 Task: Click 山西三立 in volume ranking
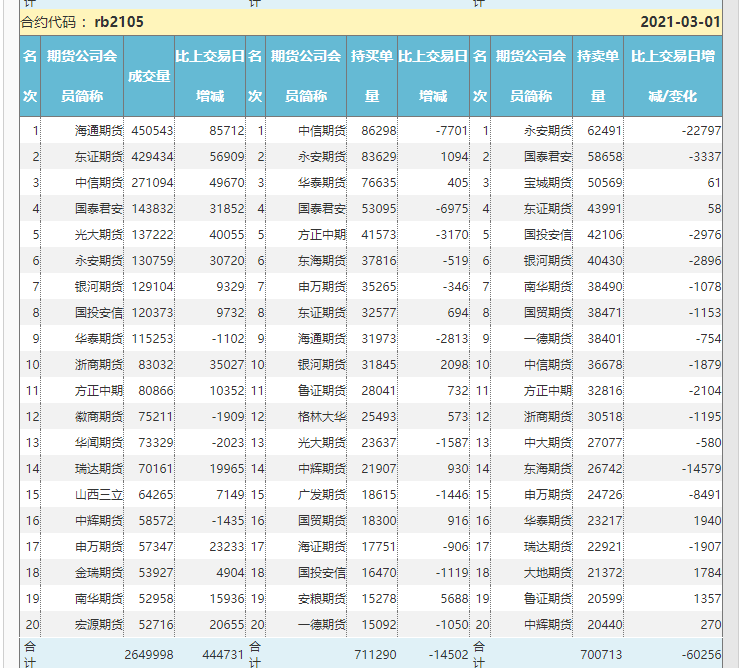[x=99, y=495]
